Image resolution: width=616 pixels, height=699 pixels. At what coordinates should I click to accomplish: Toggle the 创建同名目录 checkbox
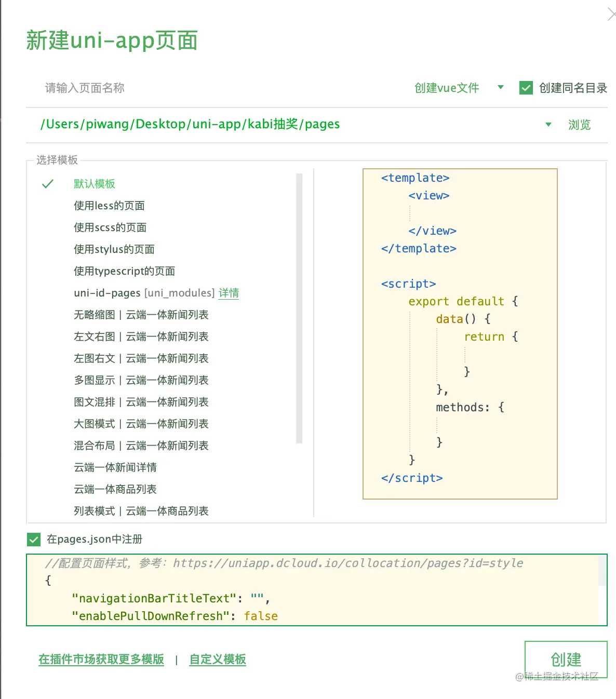pos(526,88)
